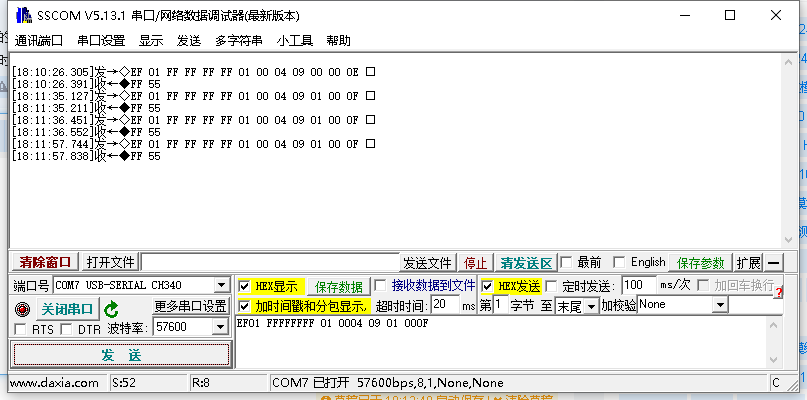
Task: Open the 多字符串 menu
Action: click(238, 41)
